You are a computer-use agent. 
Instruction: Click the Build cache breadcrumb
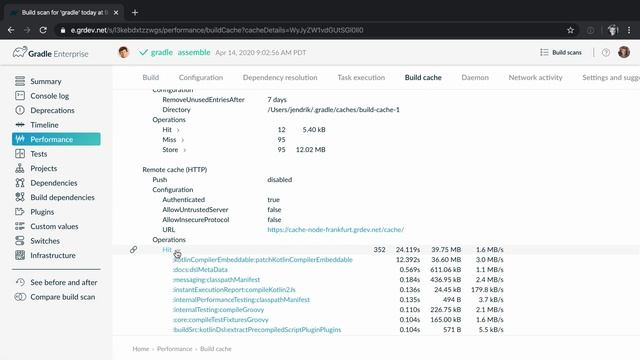pyautogui.click(x=216, y=349)
